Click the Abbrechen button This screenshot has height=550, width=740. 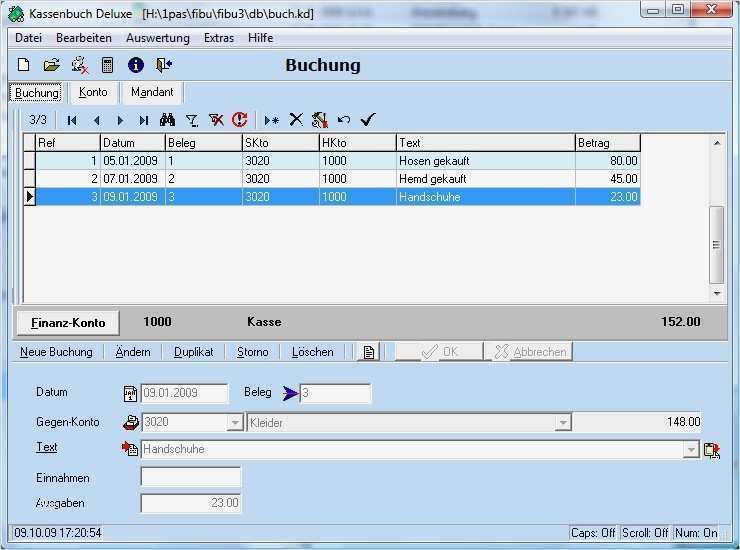(x=529, y=352)
